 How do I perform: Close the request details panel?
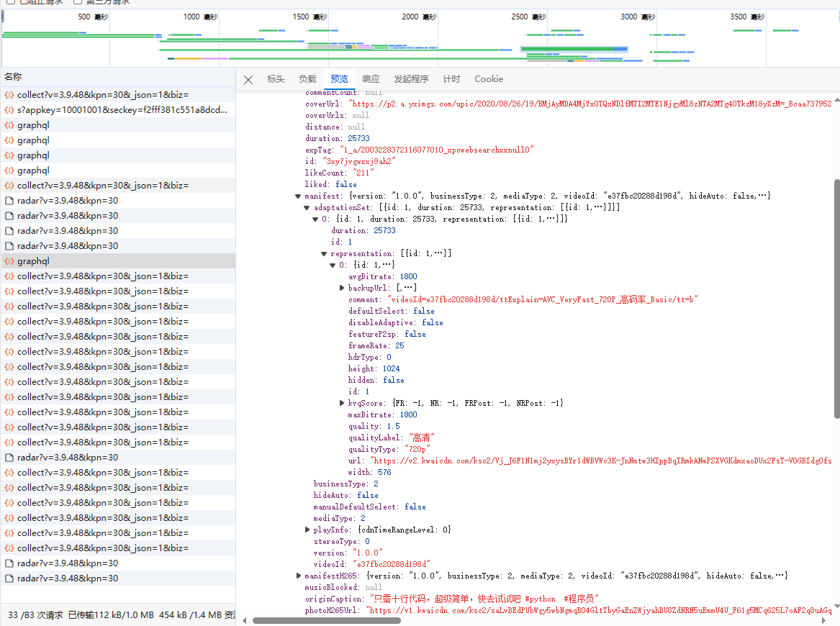(x=248, y=80)
